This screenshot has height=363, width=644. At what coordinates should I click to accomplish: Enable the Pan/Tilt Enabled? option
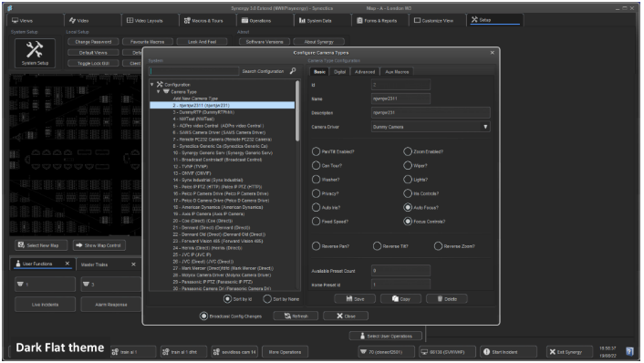pyautogui.click(x=316, y=151)
